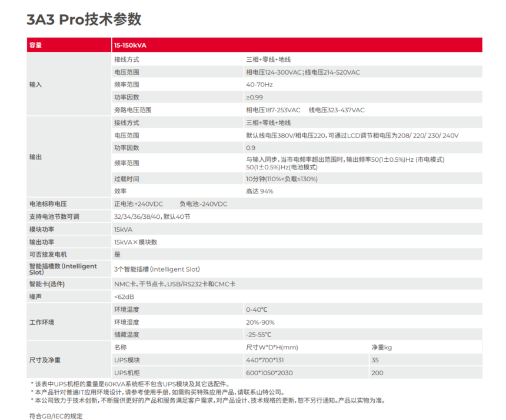Click the "净重kg" column heading

point(381,348)
